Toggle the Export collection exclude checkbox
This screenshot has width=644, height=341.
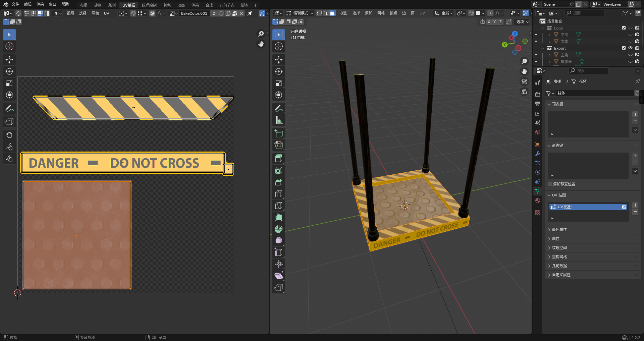coord(624,48)
